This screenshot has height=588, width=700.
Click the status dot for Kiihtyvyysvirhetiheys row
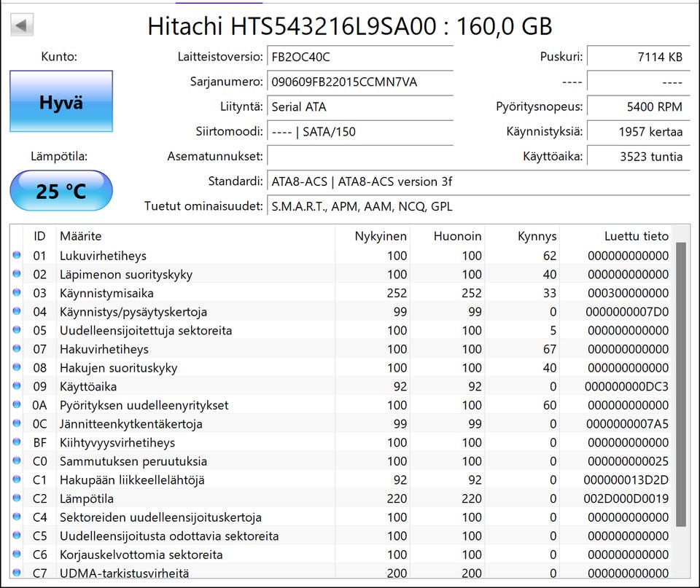pyautogui.click(x=17, y=442)
